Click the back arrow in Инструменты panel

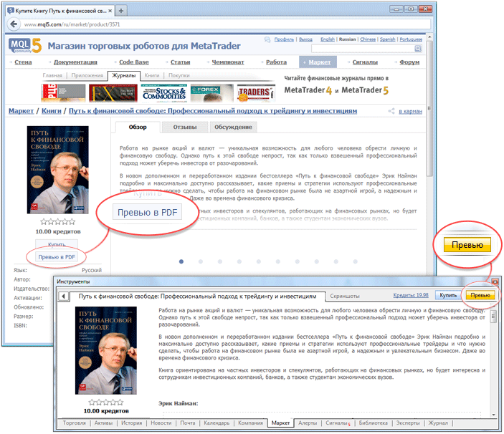(63, 296)
